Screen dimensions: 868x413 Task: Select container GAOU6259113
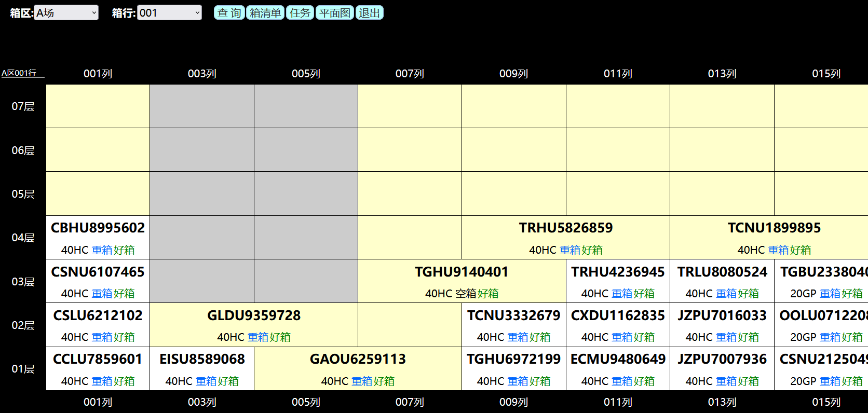point(358,359)
